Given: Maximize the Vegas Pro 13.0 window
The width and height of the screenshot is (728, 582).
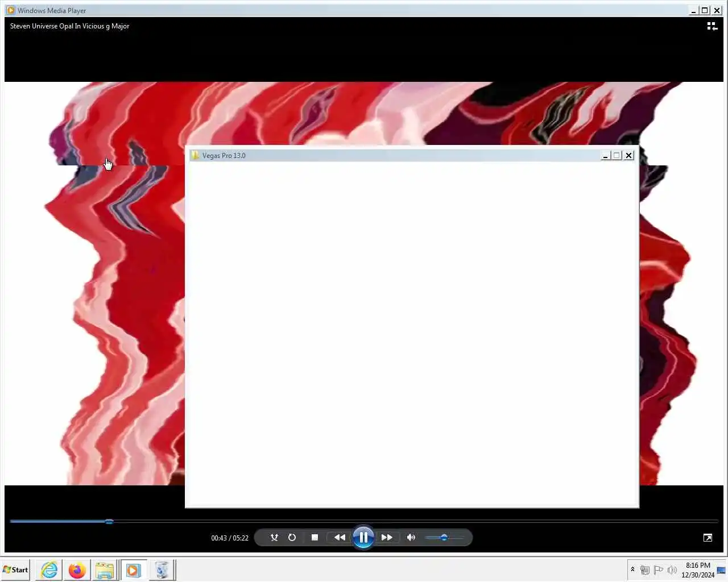Looking at the screenshot, I should (617, 155).
